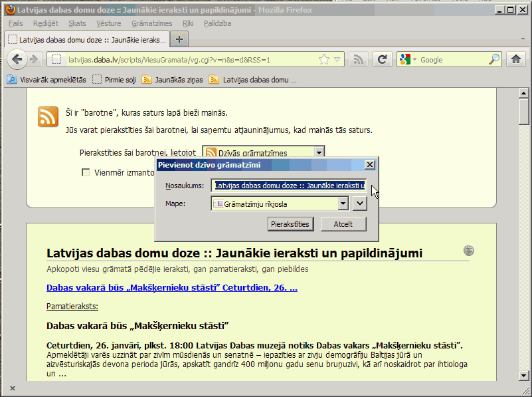The image size is (532, 397).
Task: Click the feed logo image beside title
Action: (x=468, y=251)
